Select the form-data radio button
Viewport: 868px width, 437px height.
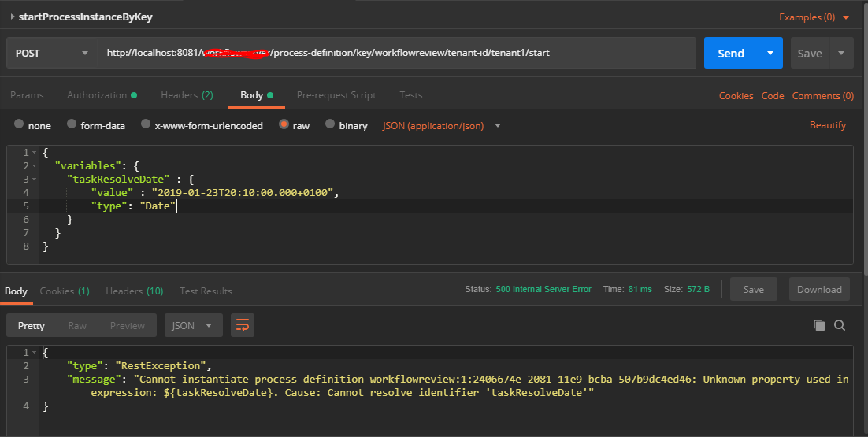pyautogui.click(x=72, y=124)
